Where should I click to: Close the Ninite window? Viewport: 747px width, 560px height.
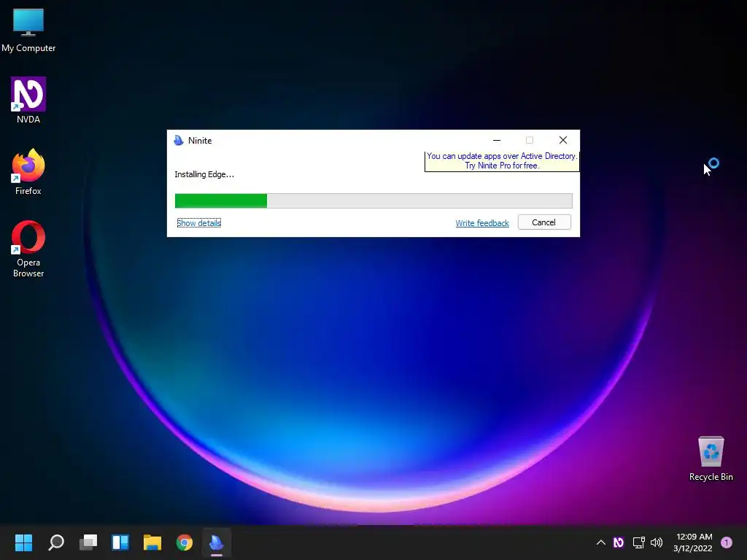(x=563, y=140)
